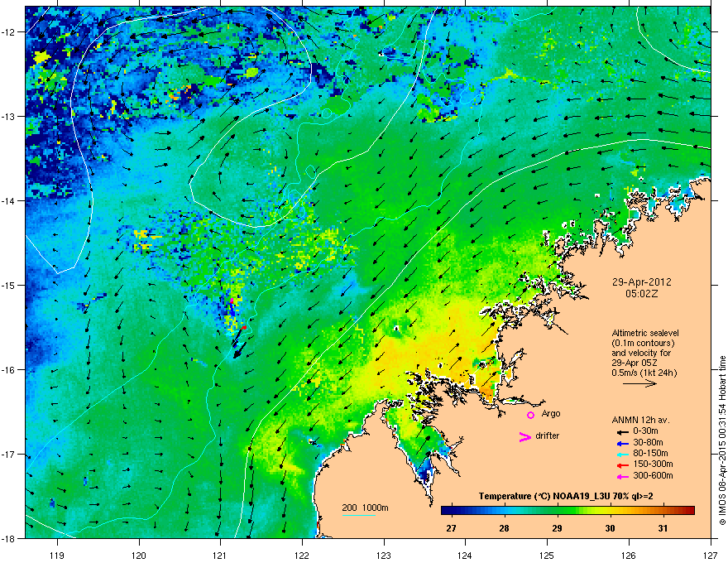Click the magenta Argo circle symbol
The height and width of the screenshot is (563, 728).
point(530,415)
